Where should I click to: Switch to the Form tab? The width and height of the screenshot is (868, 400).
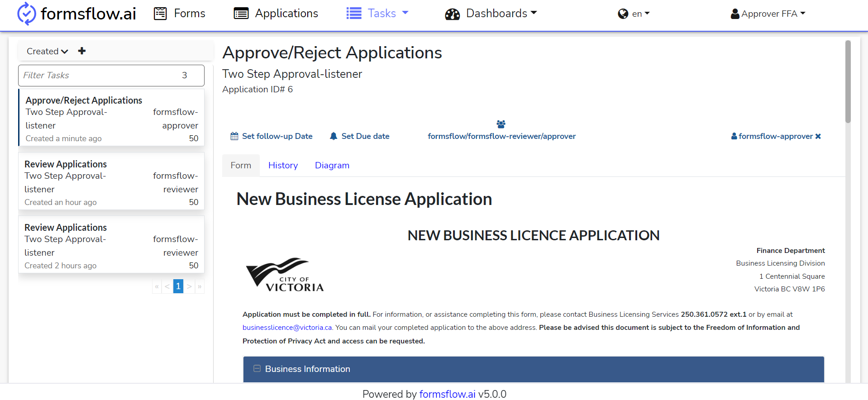pyautogui.click(x=241, y=166)
